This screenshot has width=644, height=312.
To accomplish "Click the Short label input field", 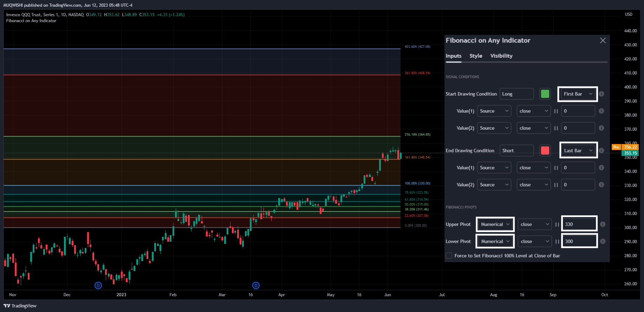I will 517,150.
